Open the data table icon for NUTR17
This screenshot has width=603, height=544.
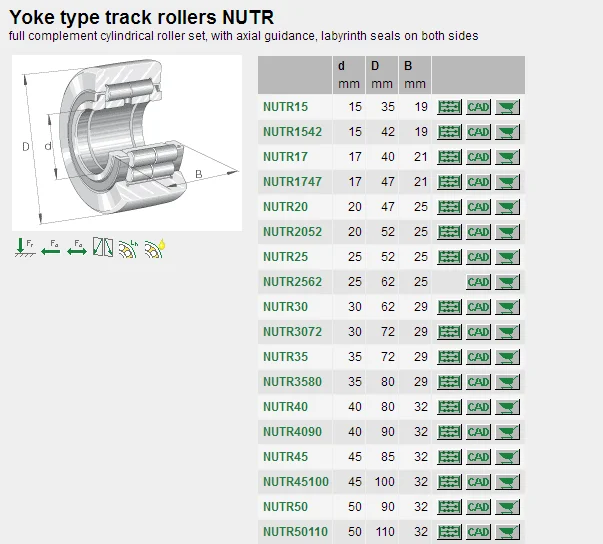click(449, 157)
